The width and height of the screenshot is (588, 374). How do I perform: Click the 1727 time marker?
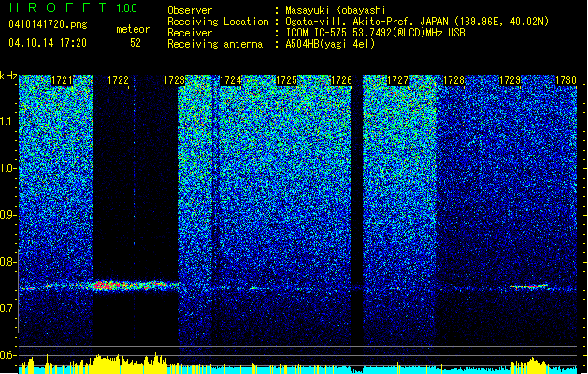pos(397,80)
